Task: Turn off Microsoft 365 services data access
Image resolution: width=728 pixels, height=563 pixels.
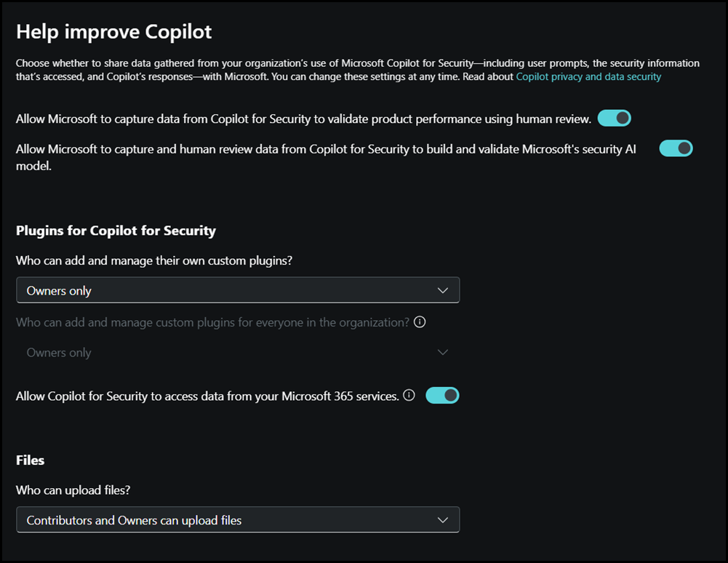Action: tap(442, 396)
